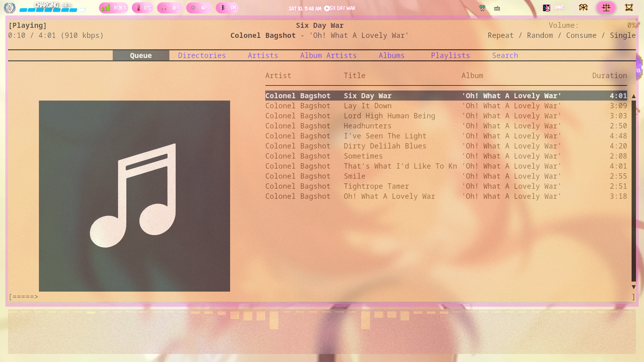Click the keyboard tray icon

click(x=497, y=8)
